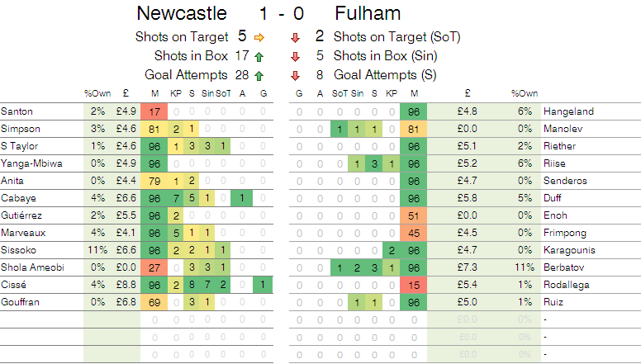Click Sissoko's 11% ownership cell

tap(97, 250)
